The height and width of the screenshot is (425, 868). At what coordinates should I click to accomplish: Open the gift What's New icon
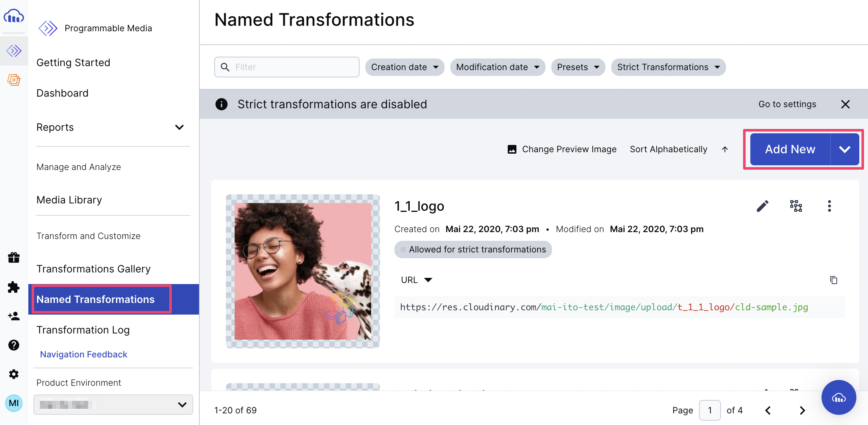coord(13,257)
